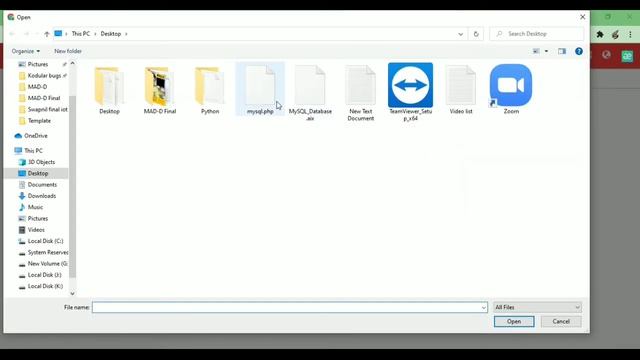Close the Open dialog

[x=582, y=17]
